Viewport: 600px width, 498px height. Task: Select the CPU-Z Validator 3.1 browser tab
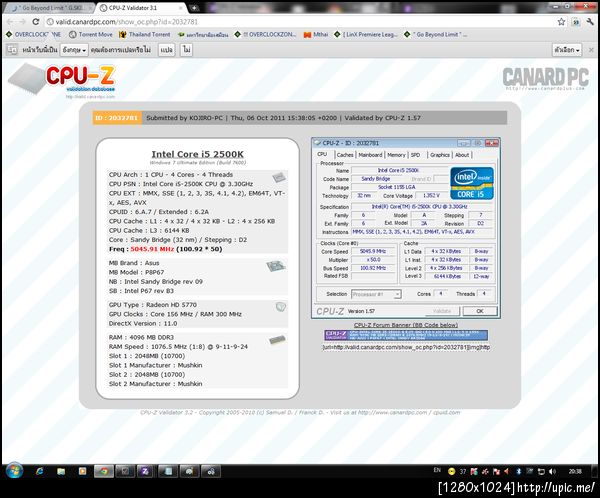138,8
